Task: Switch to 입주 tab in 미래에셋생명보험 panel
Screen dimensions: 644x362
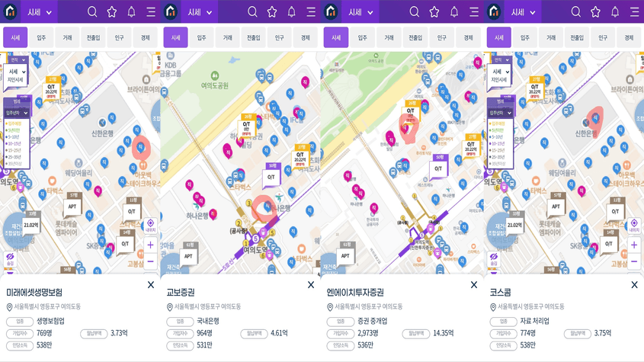Action: pos(41,37)
